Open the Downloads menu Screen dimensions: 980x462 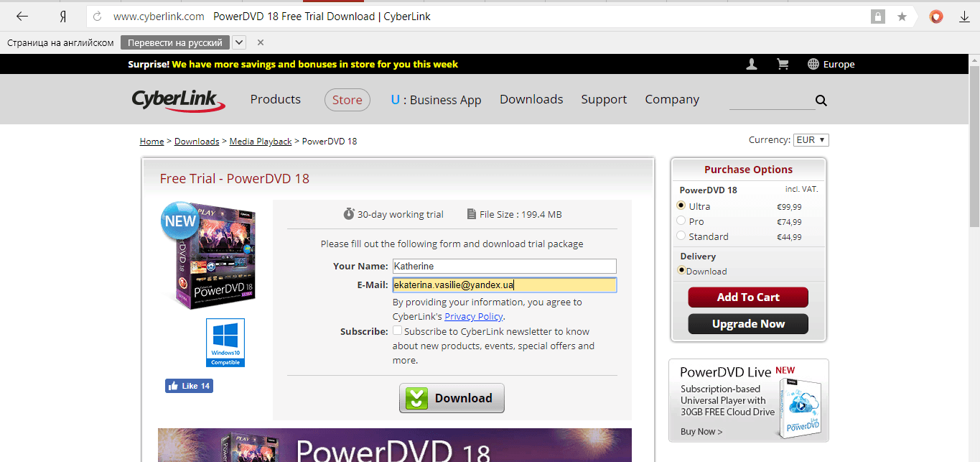[x=531, y=99]
